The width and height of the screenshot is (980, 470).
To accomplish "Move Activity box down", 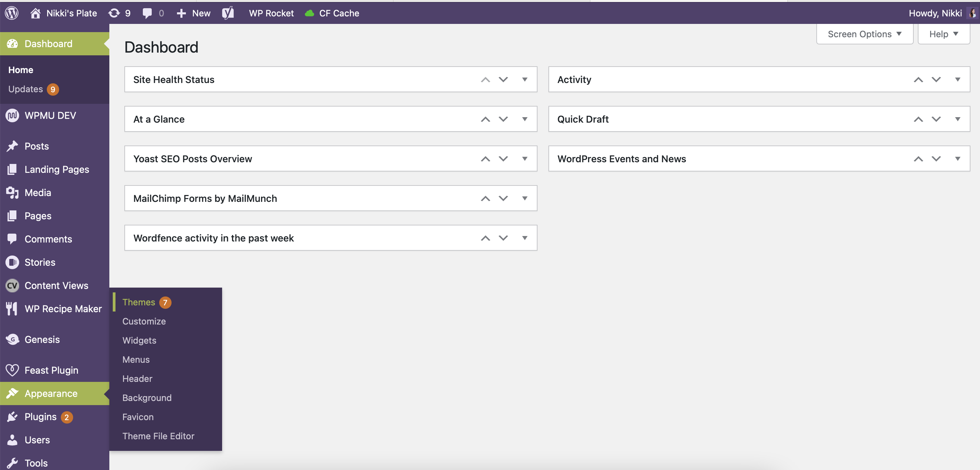I will [x=936, y=80].
